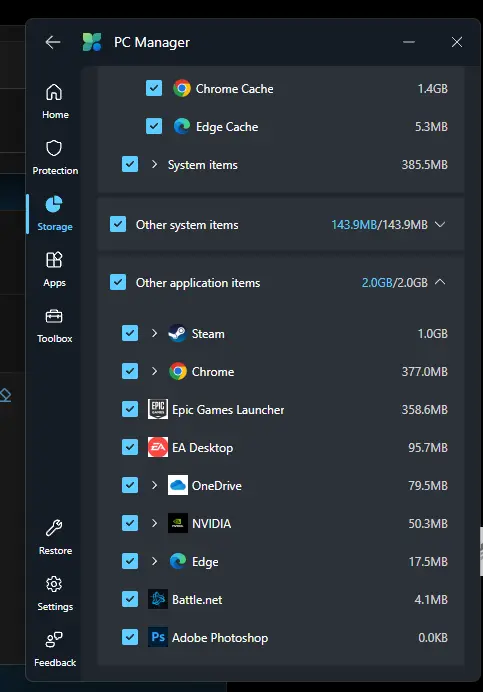
Task: Toggle the System items checkbox
Action: pyautogui.click(x=130, y=164)
